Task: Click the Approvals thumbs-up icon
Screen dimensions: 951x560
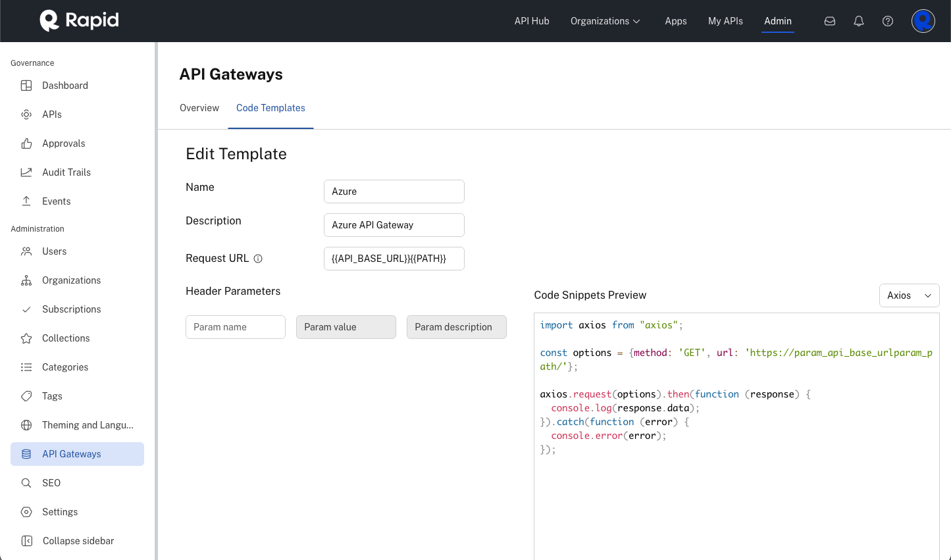Action: 26,143
